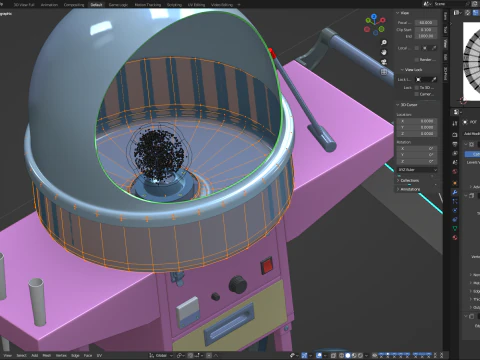Click the Scene name field

coord(450,4)
